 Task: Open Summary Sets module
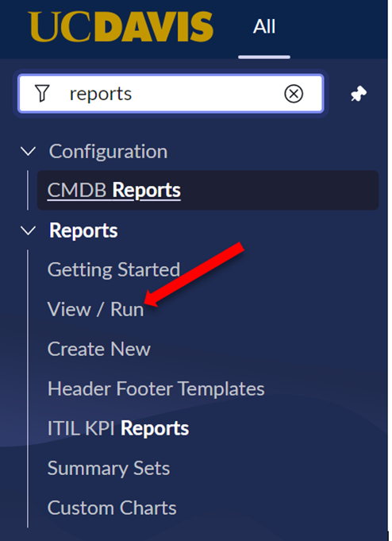(x=109, y=468)
